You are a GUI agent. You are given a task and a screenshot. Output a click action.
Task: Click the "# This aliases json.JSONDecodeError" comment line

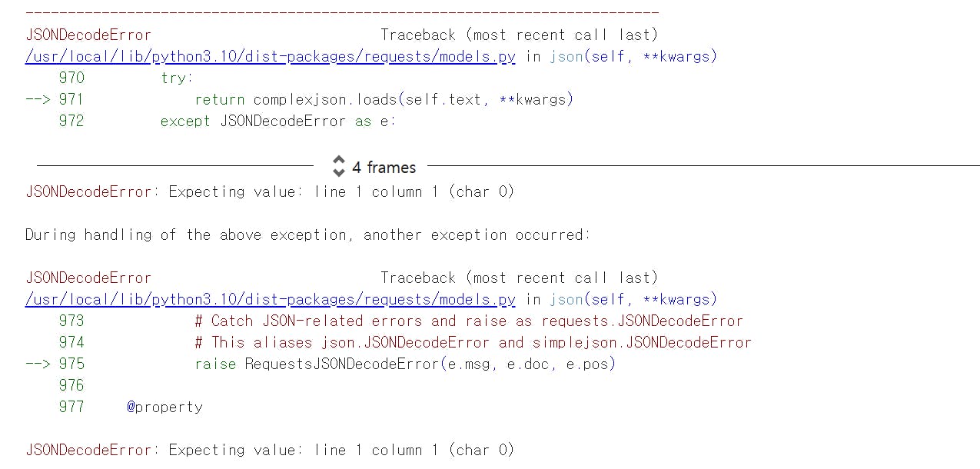473,342
